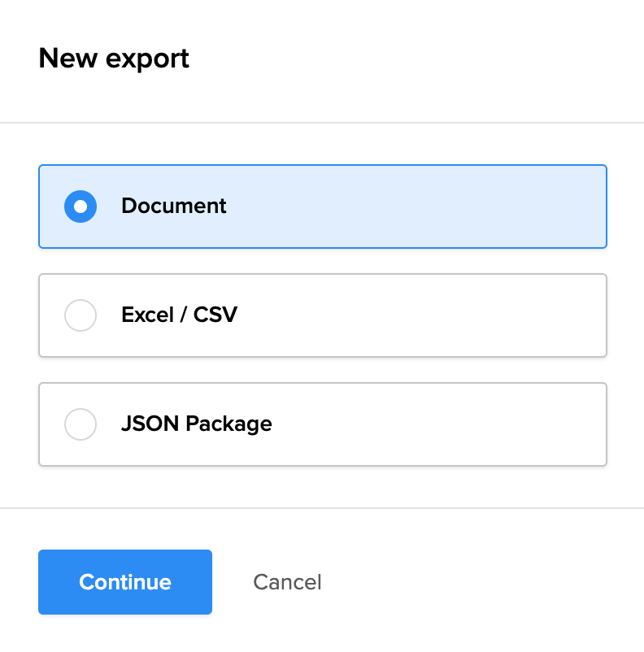Click the highlighted blue Document selection box

322,206
